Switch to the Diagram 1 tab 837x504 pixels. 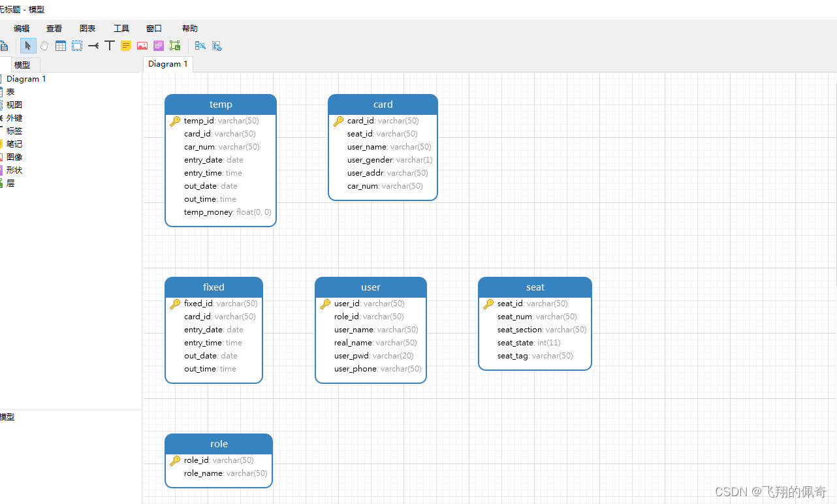click(x=168, y=64)
